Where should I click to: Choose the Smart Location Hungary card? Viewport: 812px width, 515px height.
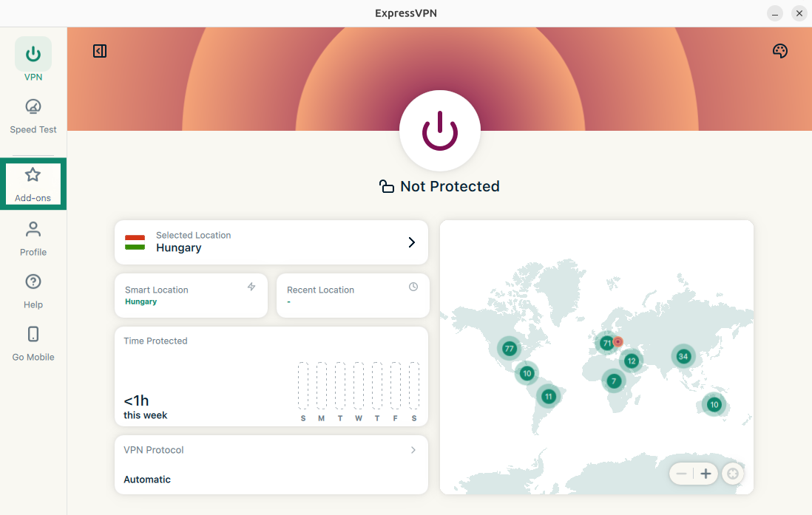[x=191, y=296]
